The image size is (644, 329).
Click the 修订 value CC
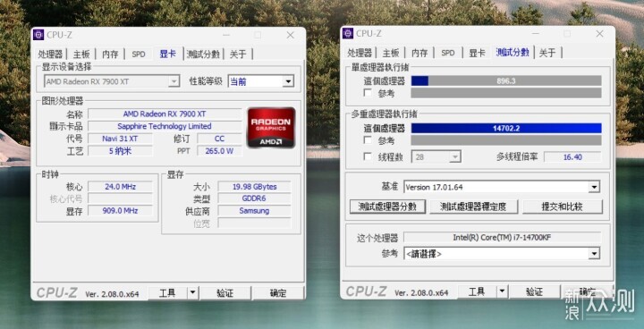tap(220, 139)
